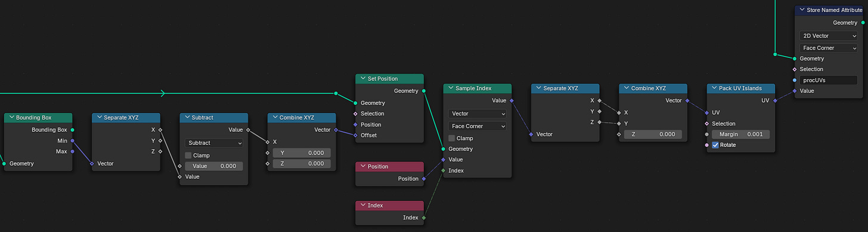Click the Pack UV Islands UV output socket
This screenshot has width=868, height=232.
point(776,101)
